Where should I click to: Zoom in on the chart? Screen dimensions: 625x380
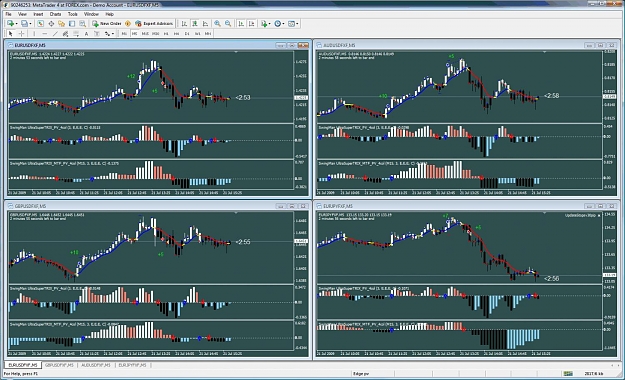pyautogui.click(x=217, y=24)
